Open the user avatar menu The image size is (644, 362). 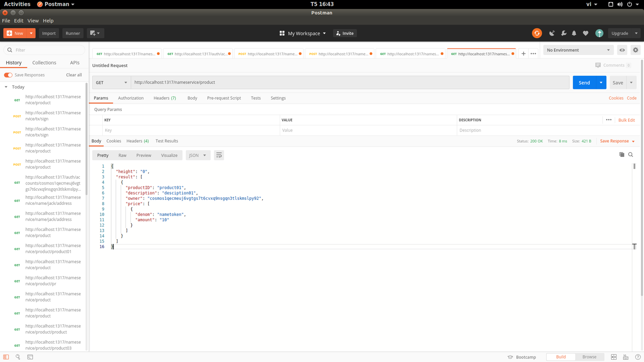[x=599, y=33]
